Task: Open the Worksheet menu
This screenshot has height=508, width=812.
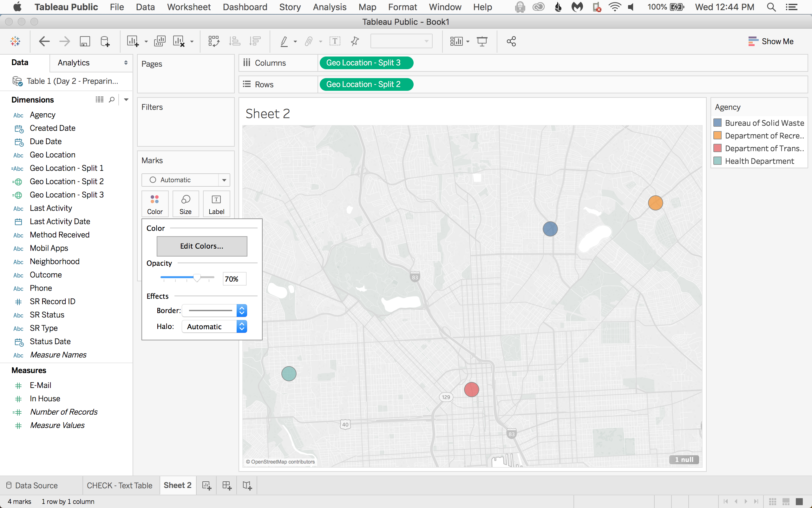Action: (189, 7)
